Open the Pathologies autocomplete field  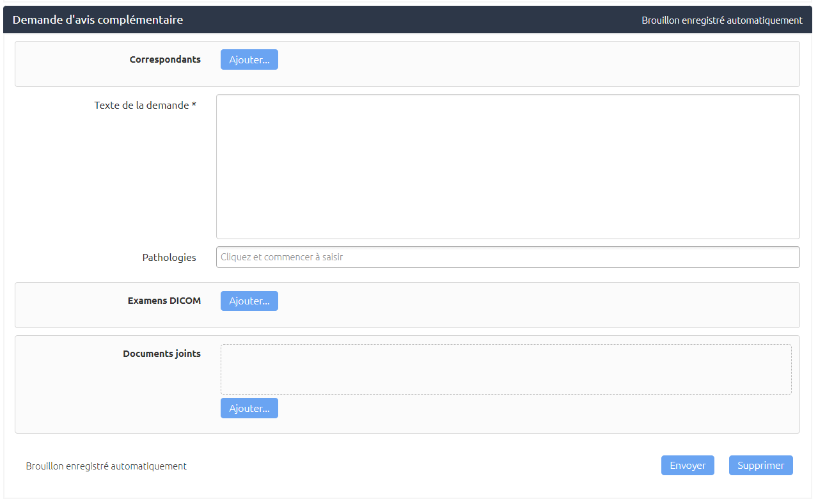pyautogui.click(x=508, y=257)
